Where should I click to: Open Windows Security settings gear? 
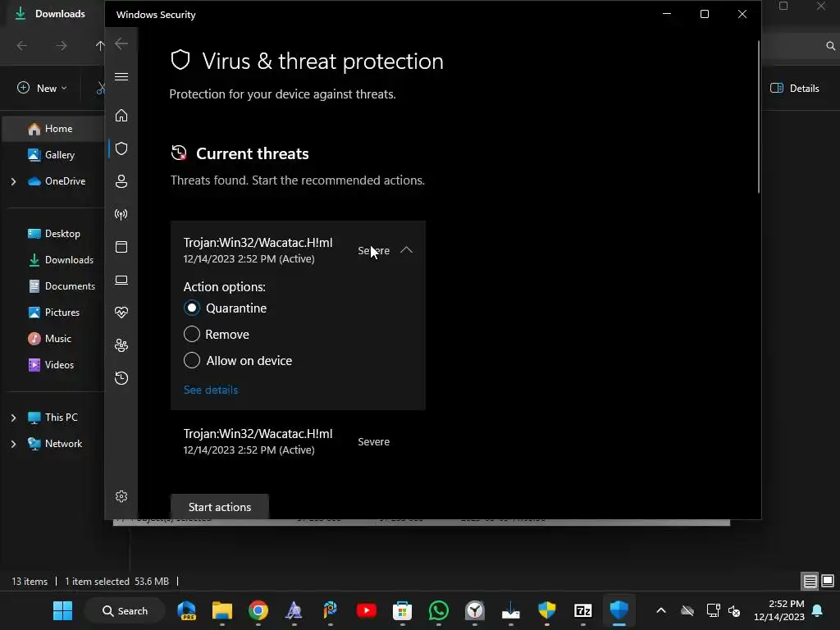coord(121,496)
